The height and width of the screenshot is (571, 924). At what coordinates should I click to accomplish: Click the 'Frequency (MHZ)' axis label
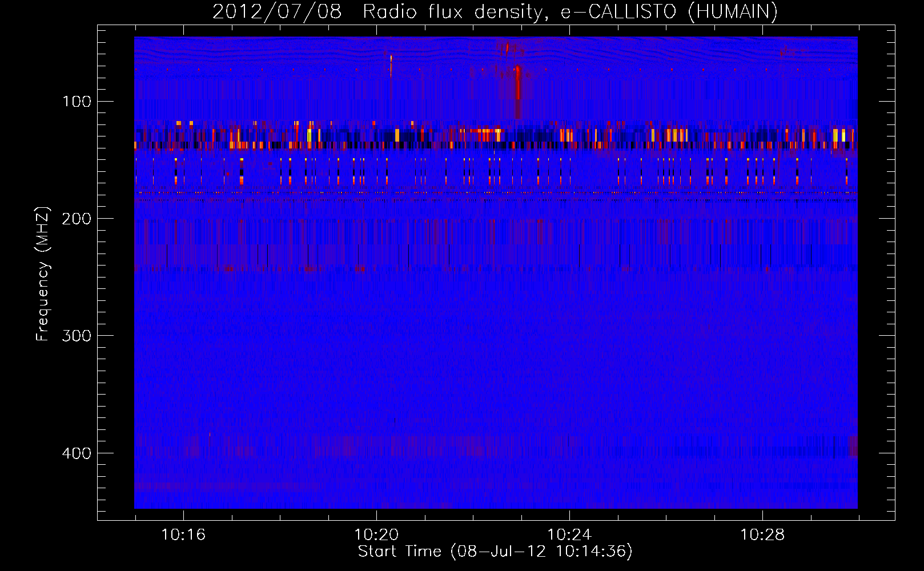click(x=43, y=274)
